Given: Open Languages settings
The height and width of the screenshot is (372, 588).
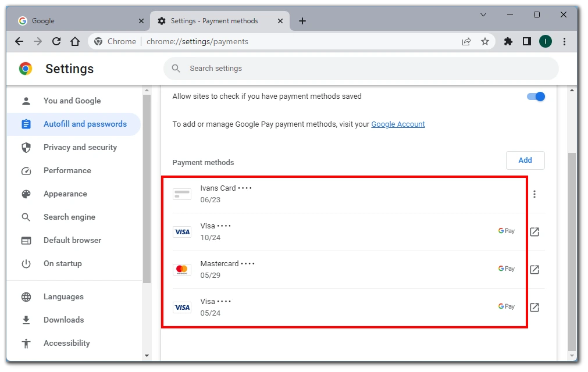Looking at the screenshot, I should 73,296.
